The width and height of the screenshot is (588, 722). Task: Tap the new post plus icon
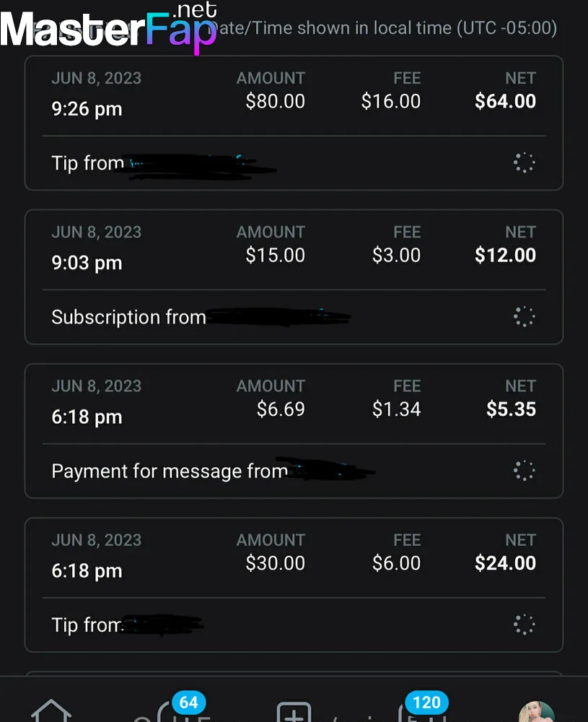click(x=294, y=713)
